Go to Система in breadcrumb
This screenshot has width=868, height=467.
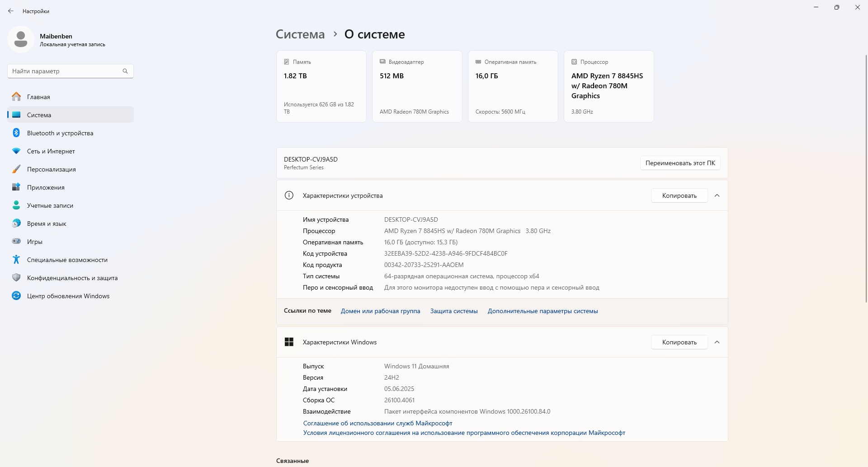[300, 34]
